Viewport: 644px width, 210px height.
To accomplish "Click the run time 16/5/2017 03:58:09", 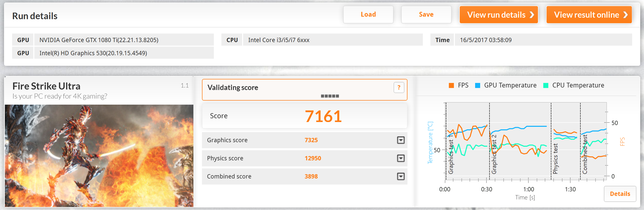I will [543, 40].
